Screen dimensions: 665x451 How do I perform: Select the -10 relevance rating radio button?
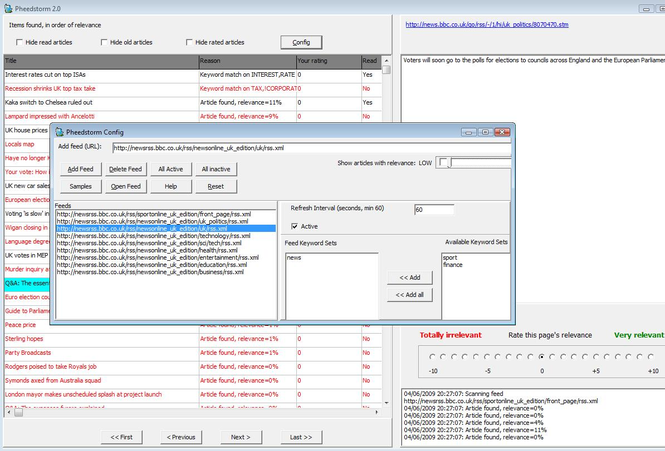coord(432,357)
